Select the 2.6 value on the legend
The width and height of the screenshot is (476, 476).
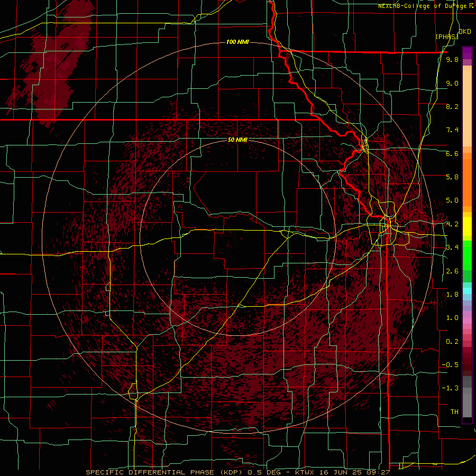coord(452,271)
